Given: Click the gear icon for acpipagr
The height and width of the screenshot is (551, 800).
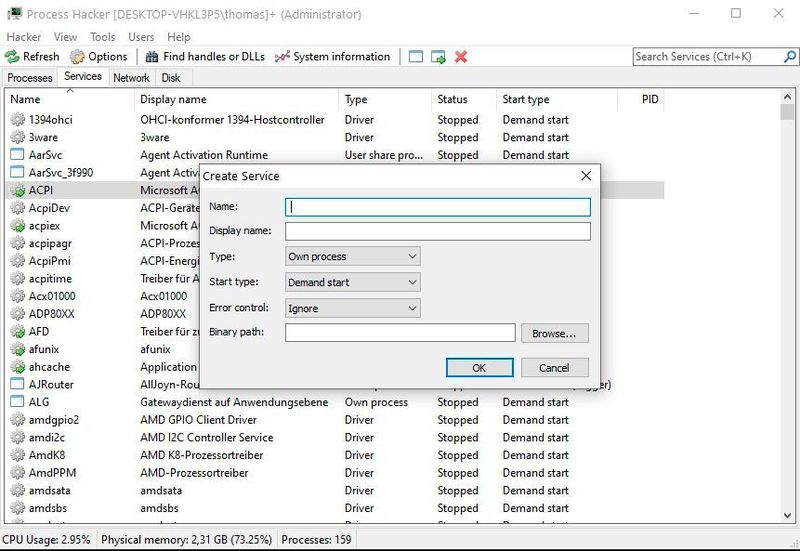Looking at the screenshot, I should [17, 243].
